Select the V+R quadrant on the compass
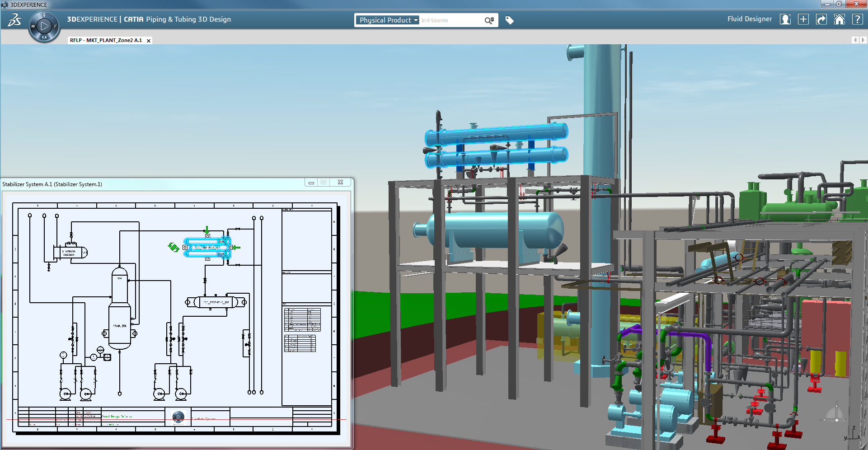This screenshot has height=450, width=868. pyautogui.click(x=44, y=37)
